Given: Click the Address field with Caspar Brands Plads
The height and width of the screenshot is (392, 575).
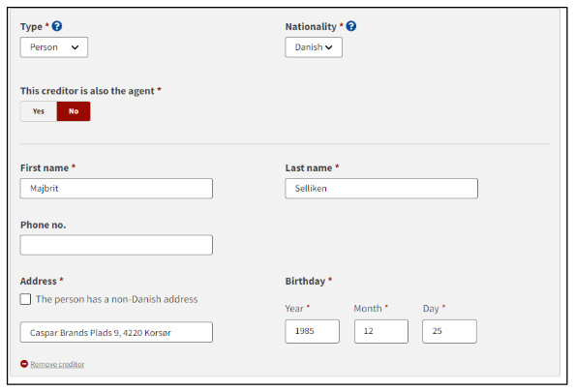Looking at the screenshot, I should [x=116, y=332].
